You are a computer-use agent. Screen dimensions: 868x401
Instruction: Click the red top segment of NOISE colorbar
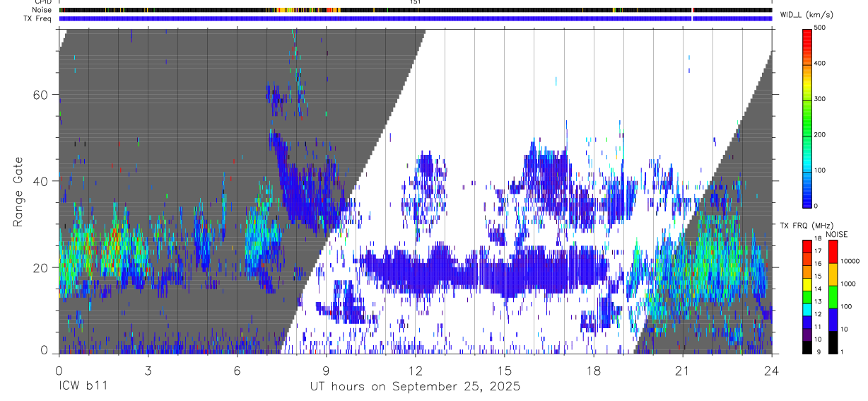pyautogui.click(x=833, y=251)
